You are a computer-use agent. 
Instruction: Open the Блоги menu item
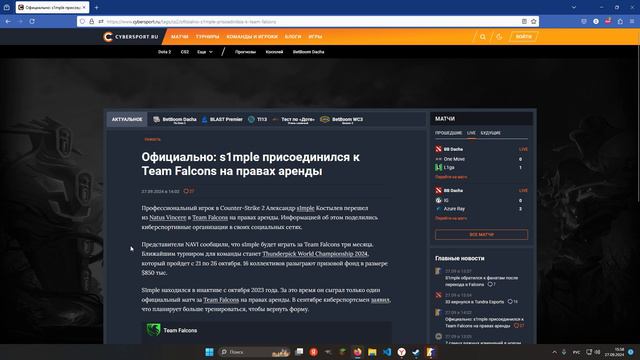click(x=293, y=37)
